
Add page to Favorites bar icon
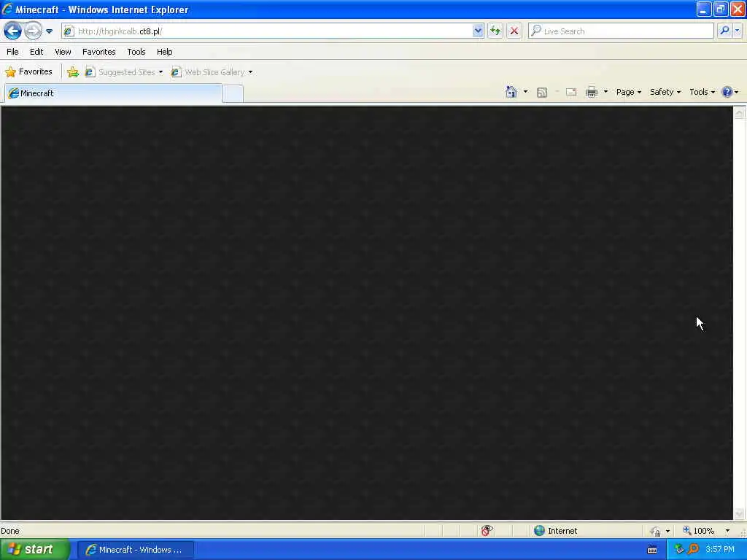coord(73,72)
